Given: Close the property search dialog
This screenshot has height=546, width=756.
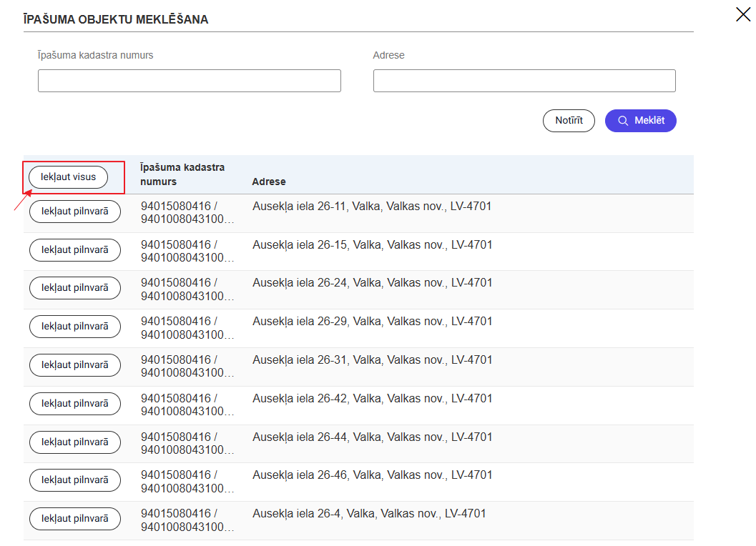Looking at the screenshot, I should [742, 14].
